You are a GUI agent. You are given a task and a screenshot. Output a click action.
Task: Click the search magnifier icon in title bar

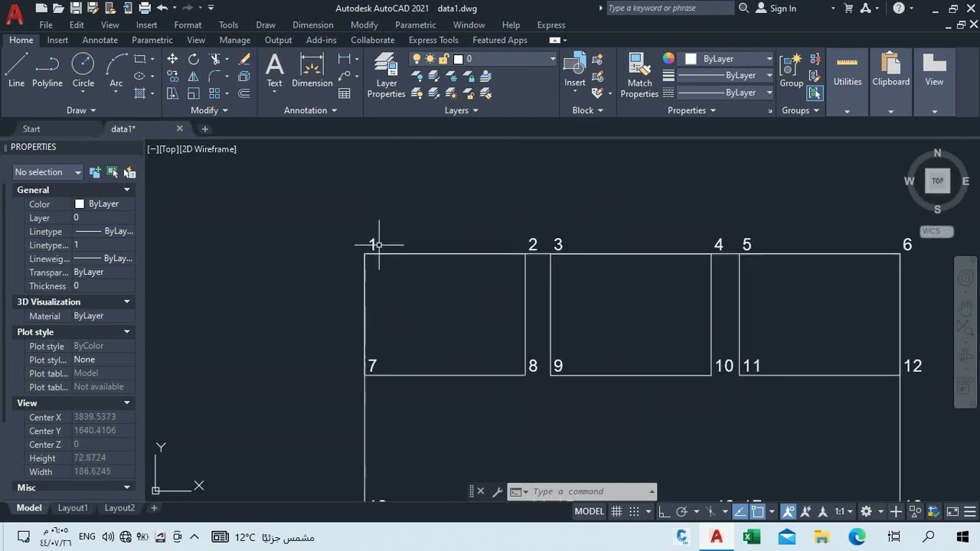tap(743, 8)
